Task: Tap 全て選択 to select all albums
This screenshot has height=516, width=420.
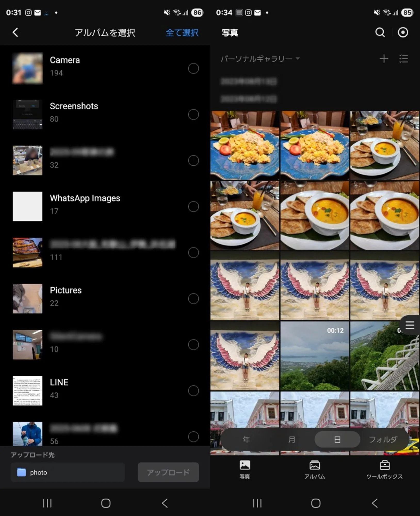Action: coord(182,33)
